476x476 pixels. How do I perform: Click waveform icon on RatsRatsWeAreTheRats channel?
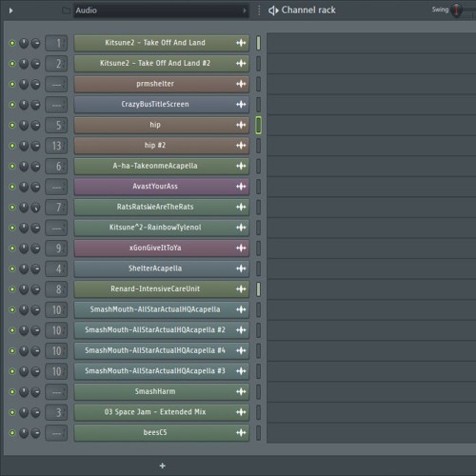(x=241, y=207)
